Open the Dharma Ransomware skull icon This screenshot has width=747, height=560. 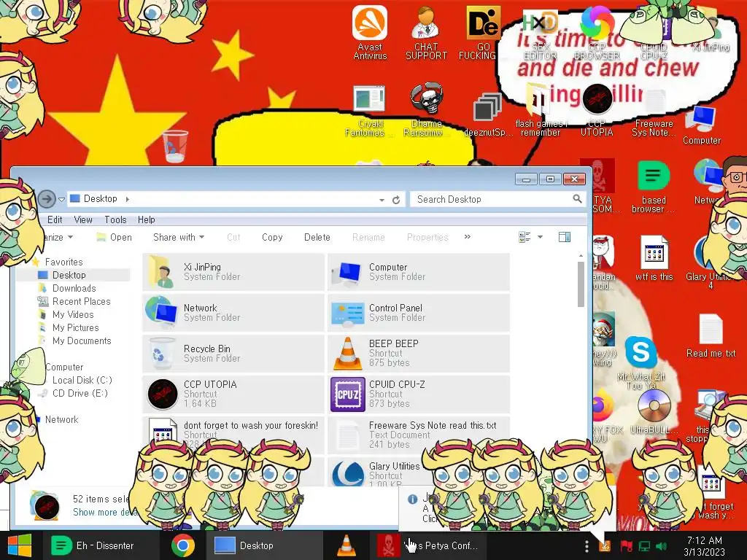[x=426, y=109]
